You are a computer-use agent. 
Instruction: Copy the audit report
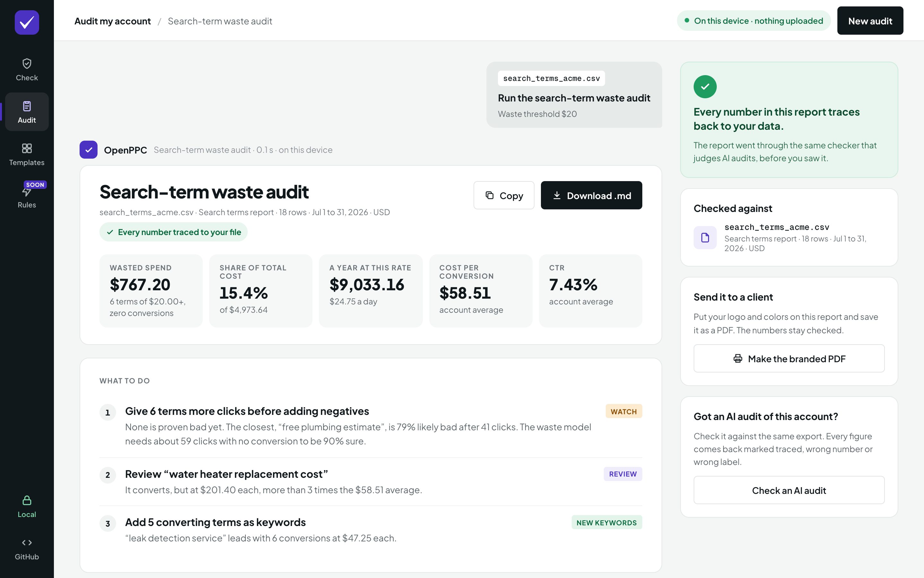coord(504,195)
